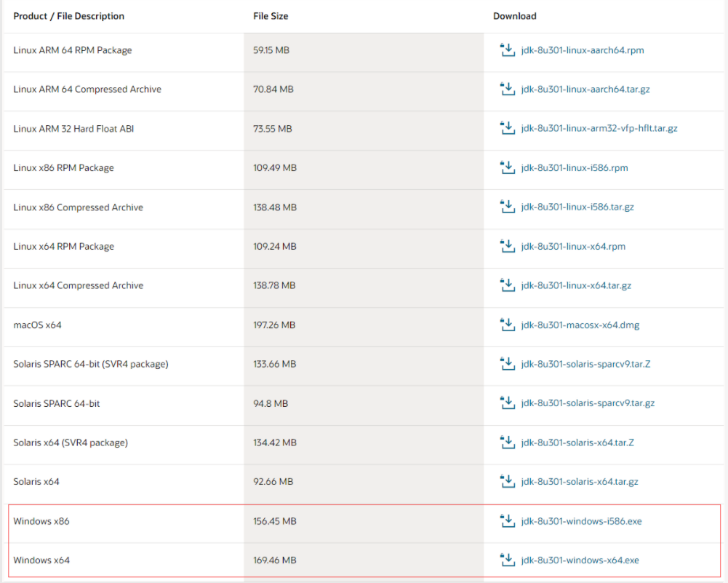Click download icon for windows-x64.exe

click(508, 560)
